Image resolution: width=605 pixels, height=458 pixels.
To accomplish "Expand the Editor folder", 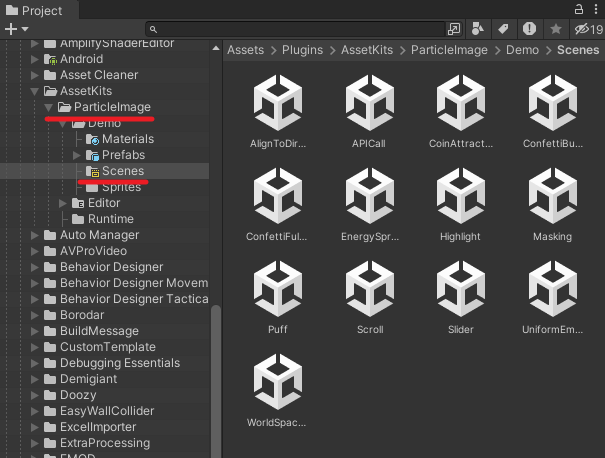I will (x=63, y=203).
